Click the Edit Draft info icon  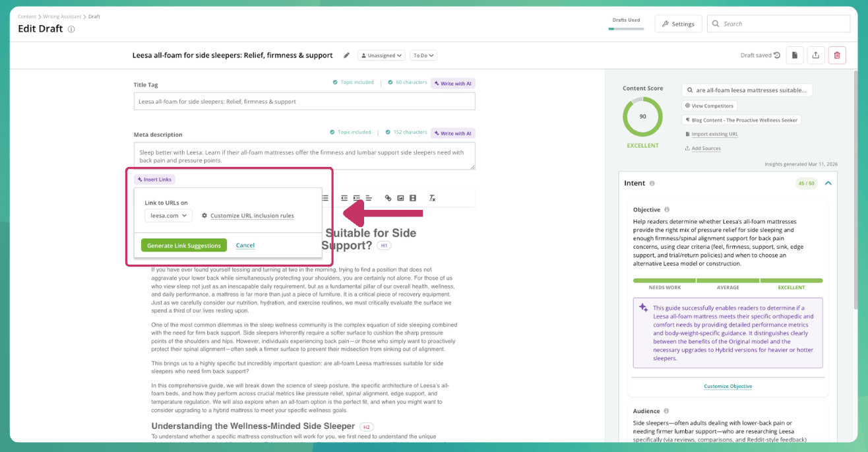coord(71,29)
